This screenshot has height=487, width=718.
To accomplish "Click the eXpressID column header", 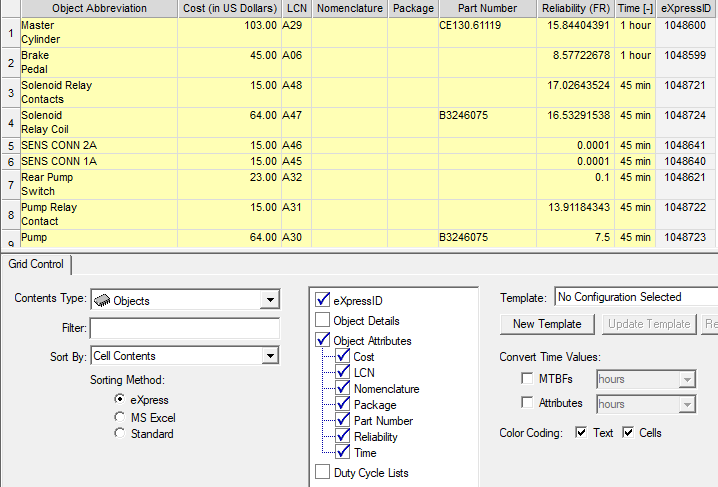I will pos(686,8).
